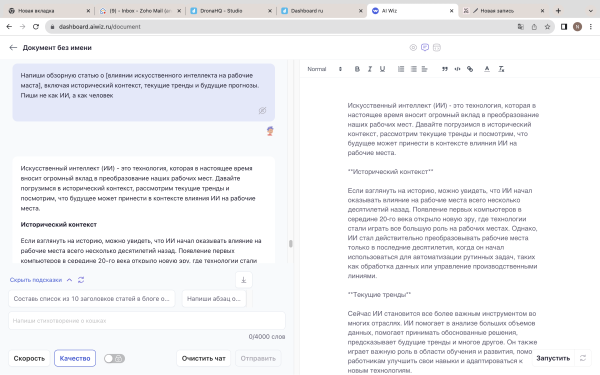The width and height of the screenshot is (600, 375).
Task: Insert a bulleted list
Action: (414, 69)
